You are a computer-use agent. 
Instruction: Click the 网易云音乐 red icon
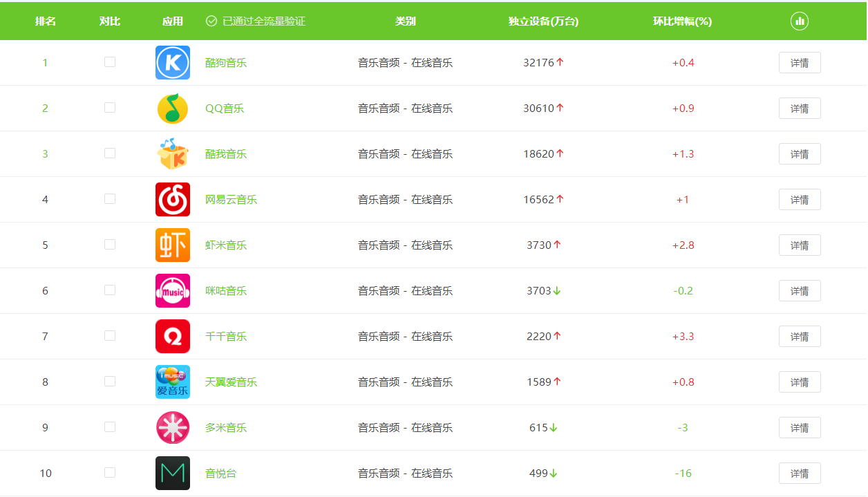pyautogui.click(x=173, y=199)
